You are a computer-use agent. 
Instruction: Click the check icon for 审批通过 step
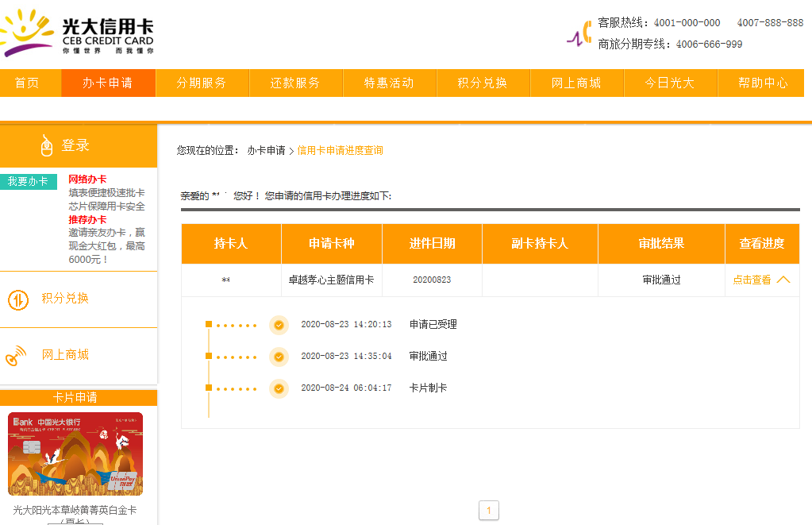(x=279, y=357)
